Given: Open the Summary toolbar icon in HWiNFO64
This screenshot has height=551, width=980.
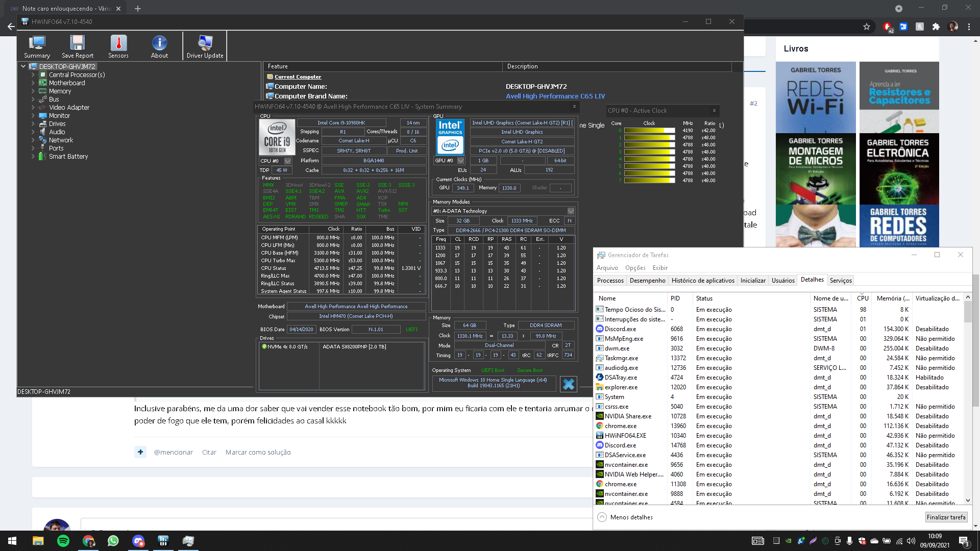Looking at the screenshot, I should 37,46.
